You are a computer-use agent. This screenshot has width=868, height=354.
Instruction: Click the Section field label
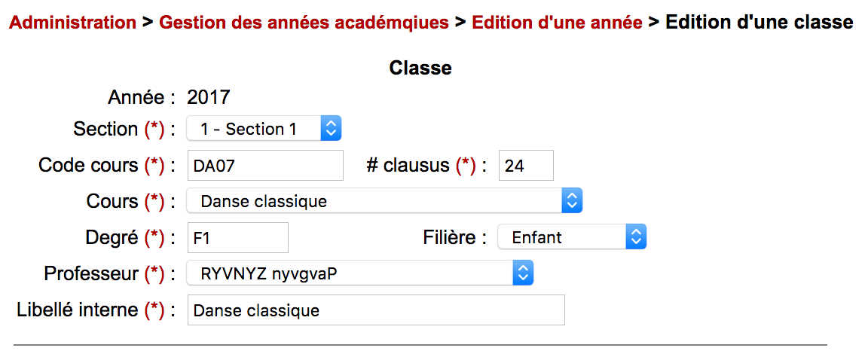pyautogui.click(x=105, y=129)
